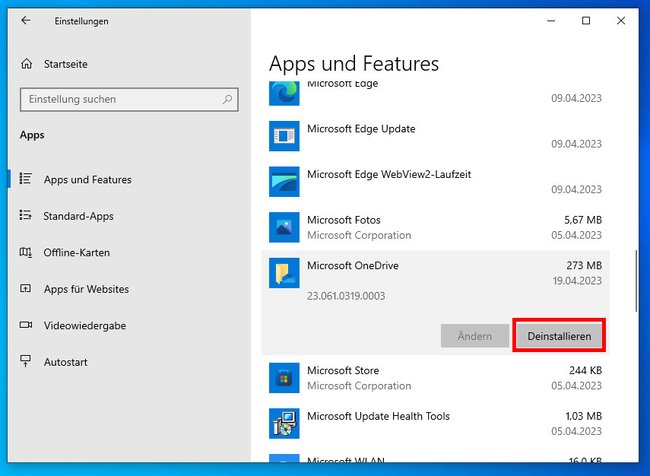650x476 pixels.
Task: Click the Apps und Features heading
Action: pyautogui.click(x=354, y=64)
